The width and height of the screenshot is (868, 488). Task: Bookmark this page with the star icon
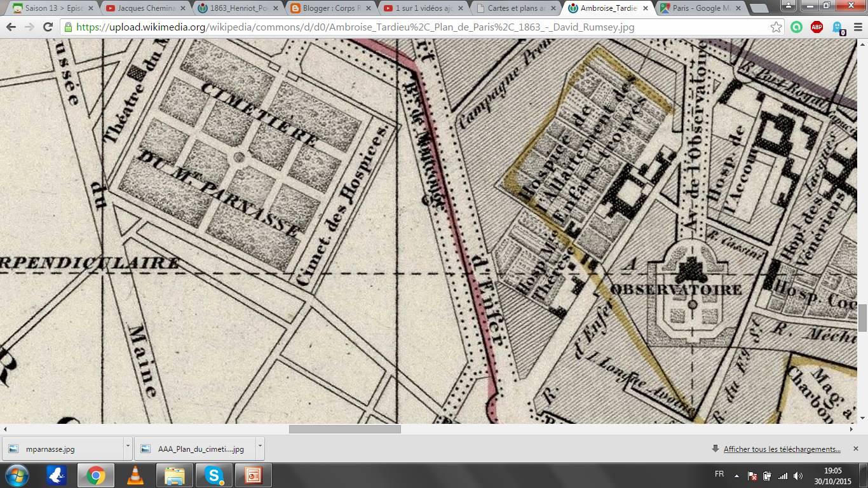[776, 27]
